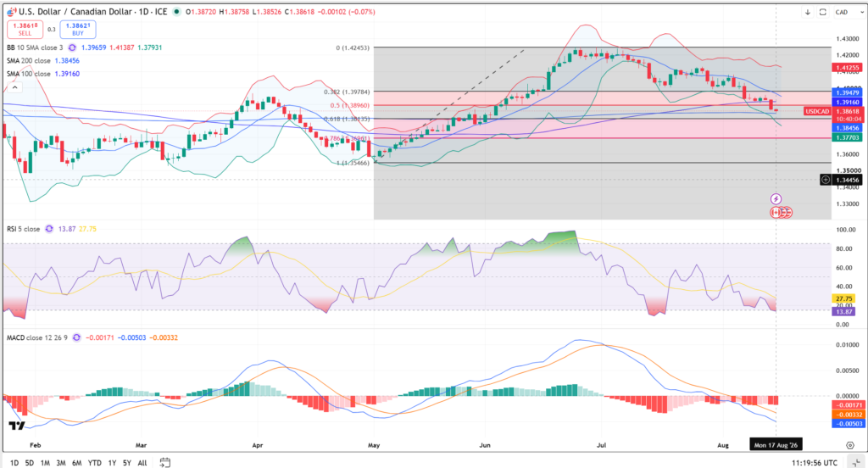This screenshot has height=468, width=868.
Task: Click the black 1.34456 cursor price label
Action: pyautogui.click(x=847, y=180)
